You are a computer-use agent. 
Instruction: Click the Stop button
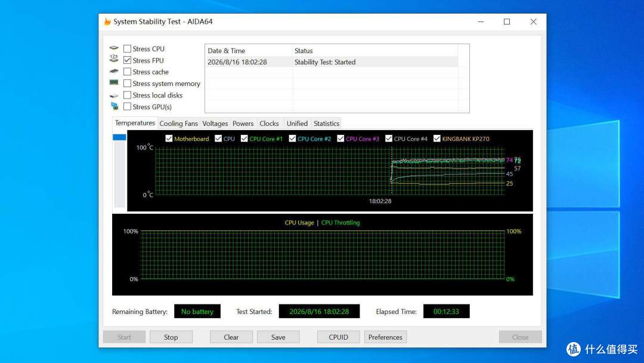(x=171, y=337)
